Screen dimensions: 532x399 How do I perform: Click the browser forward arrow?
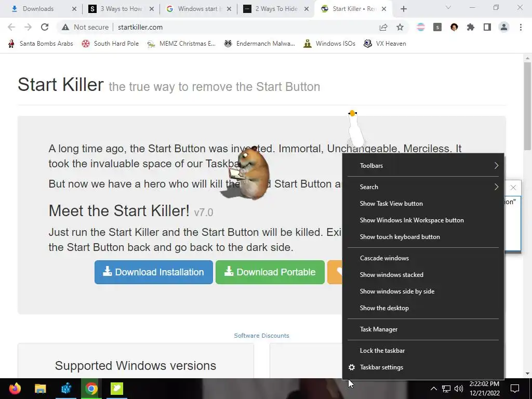[28, 27]
